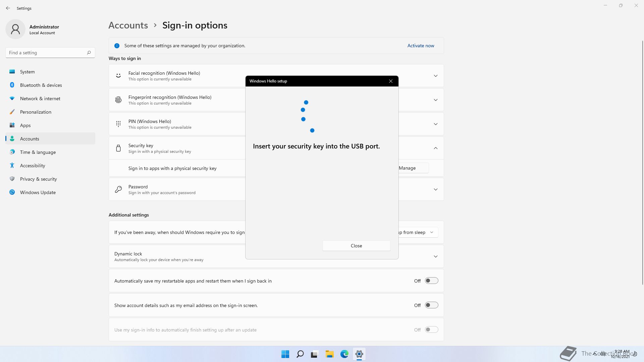
Task: Click the Facial recognition smiley icon
Action: [118, 76]
